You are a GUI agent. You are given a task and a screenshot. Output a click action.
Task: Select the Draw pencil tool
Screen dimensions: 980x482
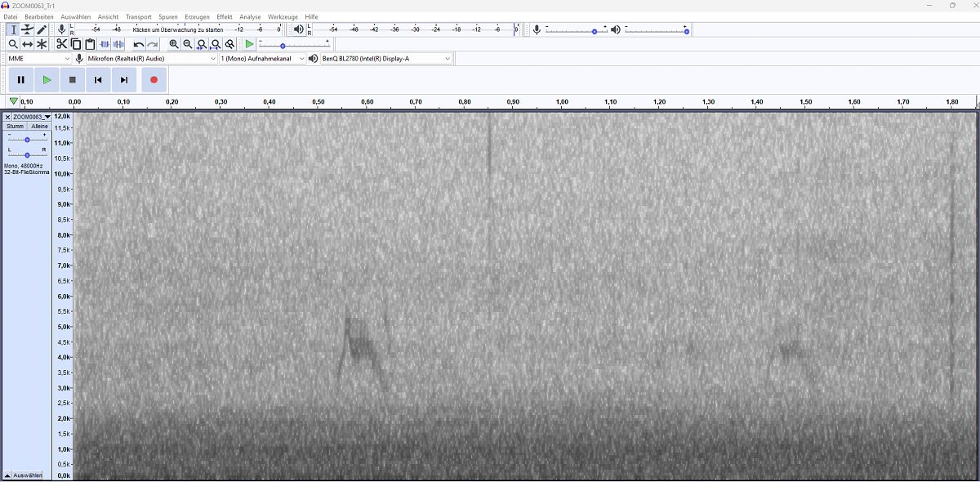[42, 29]
